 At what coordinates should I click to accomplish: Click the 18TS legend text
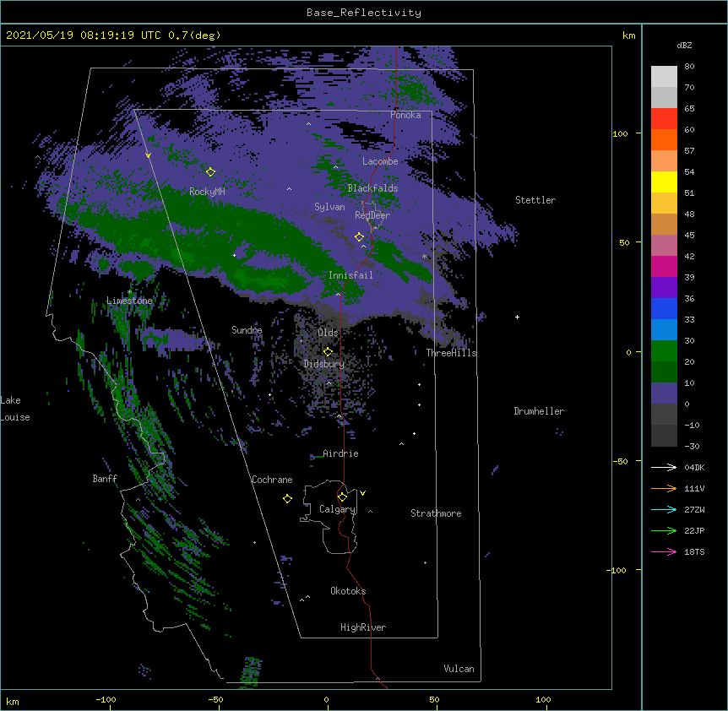tap(694, 551)
